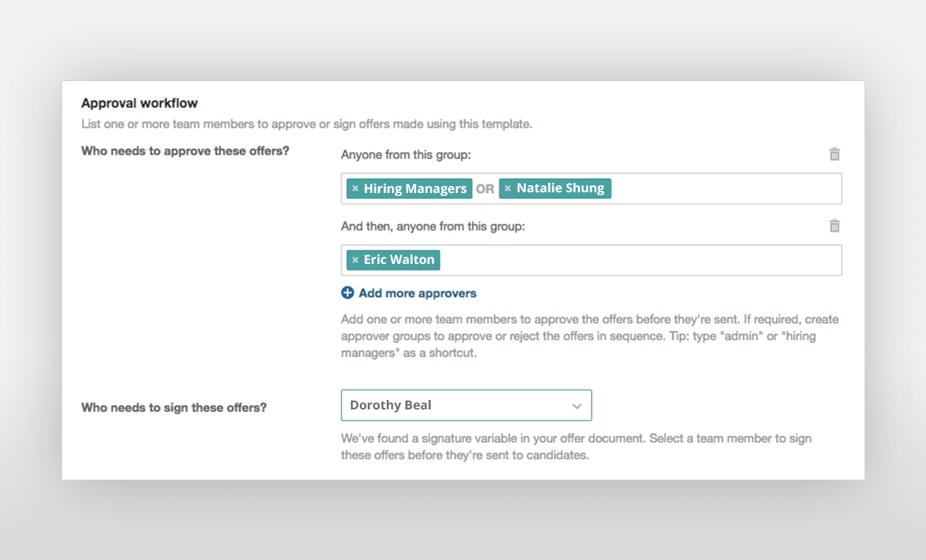Remove Natalie Shung tag with its x
The width and height of the screenshot is (926, 560).
508,189
